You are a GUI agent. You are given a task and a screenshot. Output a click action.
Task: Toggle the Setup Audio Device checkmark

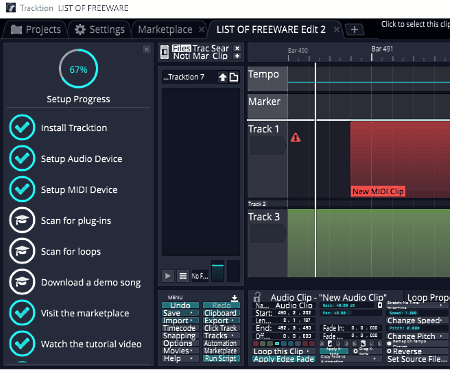(22, 158)
